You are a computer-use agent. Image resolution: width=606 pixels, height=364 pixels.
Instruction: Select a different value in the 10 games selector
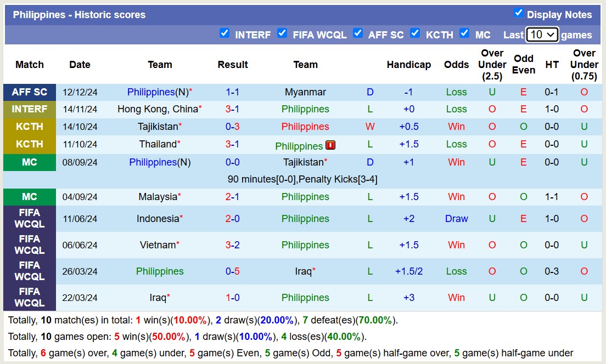coord(541,34)
